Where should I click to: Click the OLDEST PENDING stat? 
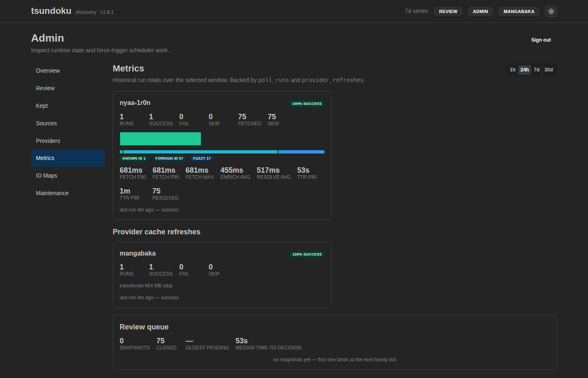[x=207, y=344]
